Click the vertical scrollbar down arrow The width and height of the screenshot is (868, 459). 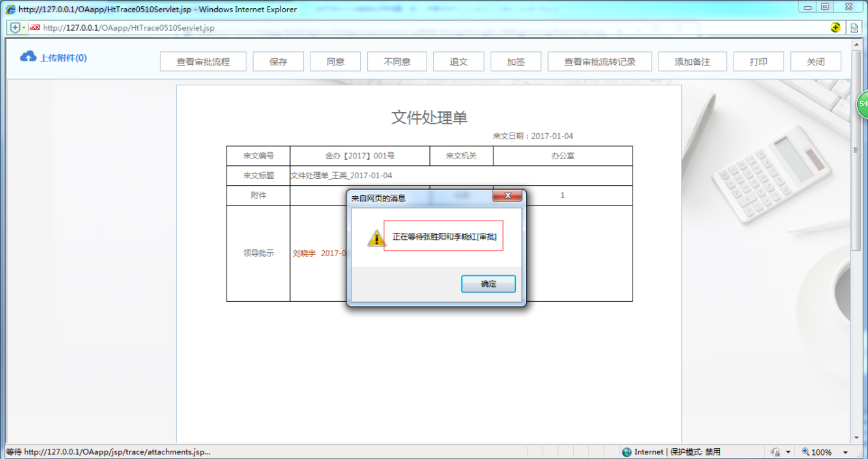[857, 438]
